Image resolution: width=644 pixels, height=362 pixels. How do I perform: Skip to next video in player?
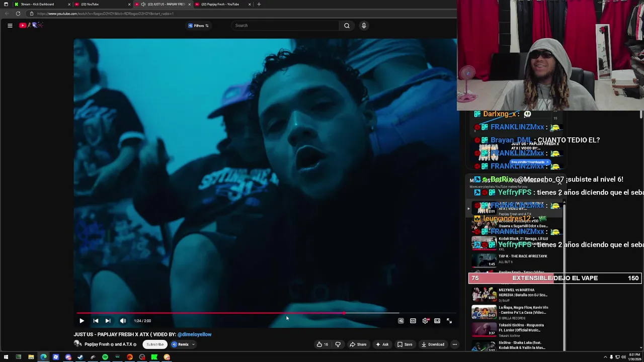(108, 321)
